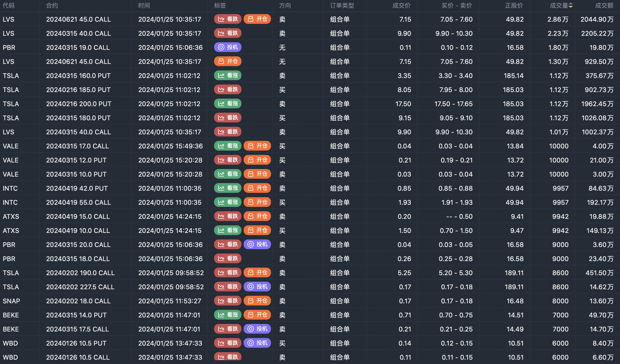Click the red 看跌 tag on LVS 20240315 40.0 CALL first row
Screen dimensions: 620x364
(x=228, y=33)
